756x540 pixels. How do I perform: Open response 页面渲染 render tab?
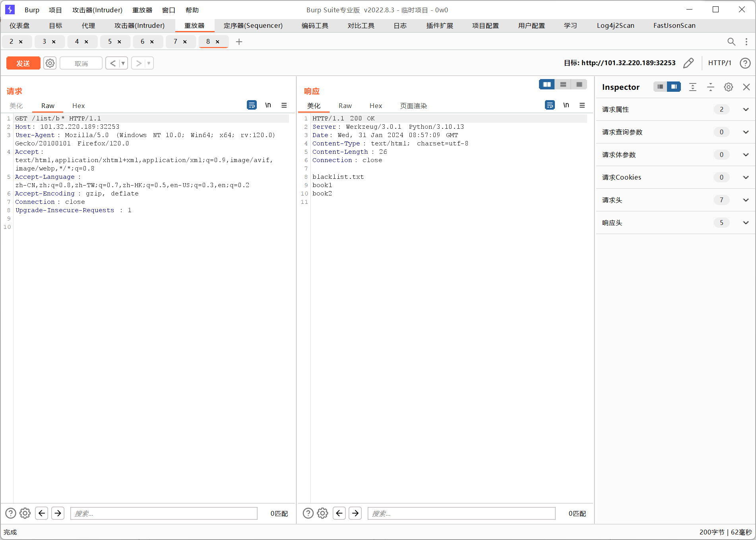(x=413, y=106)
